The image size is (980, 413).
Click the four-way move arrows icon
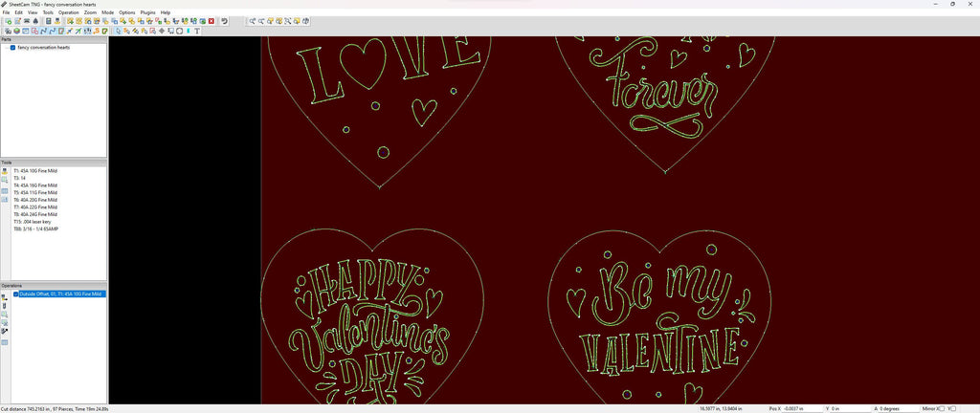click(x=162, y=31)
